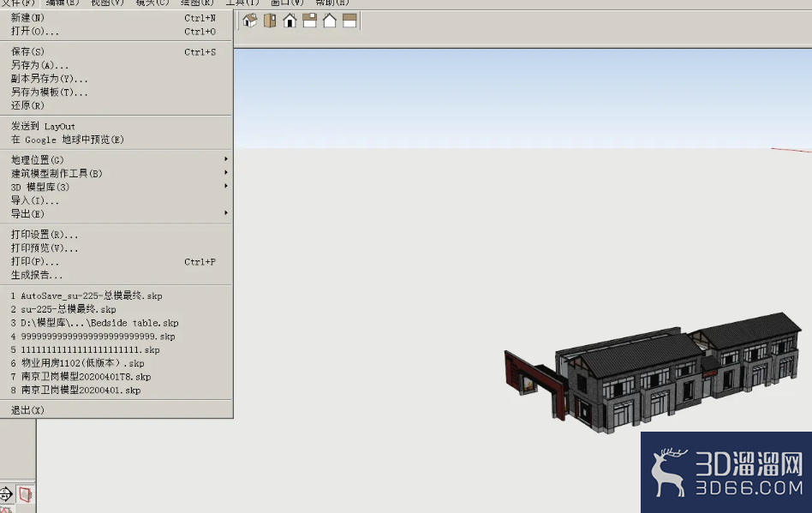Switch to the Back view icon
The height and width of the screenshot is (513, 812).
(x=330, y=21)
